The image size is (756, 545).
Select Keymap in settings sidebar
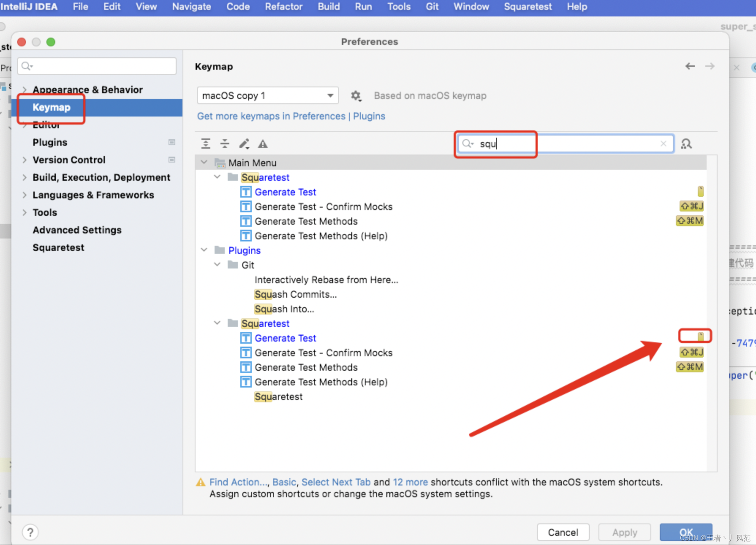click(97, 107)
